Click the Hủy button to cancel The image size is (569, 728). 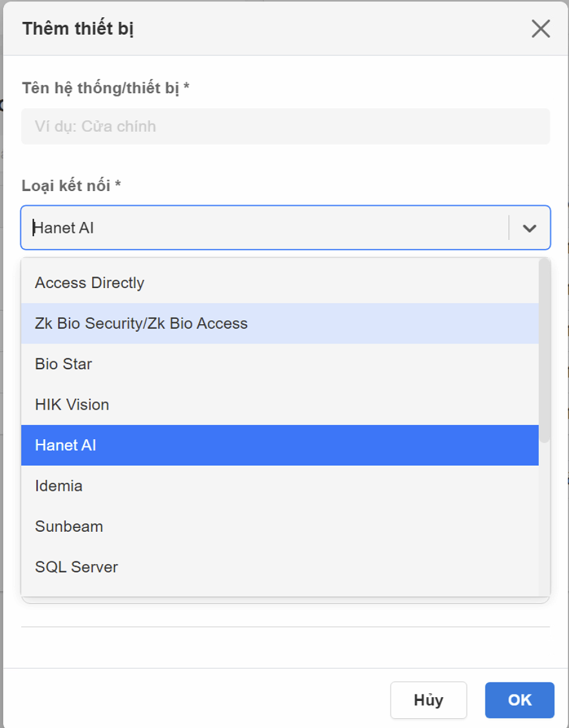(x=428, y=700)
